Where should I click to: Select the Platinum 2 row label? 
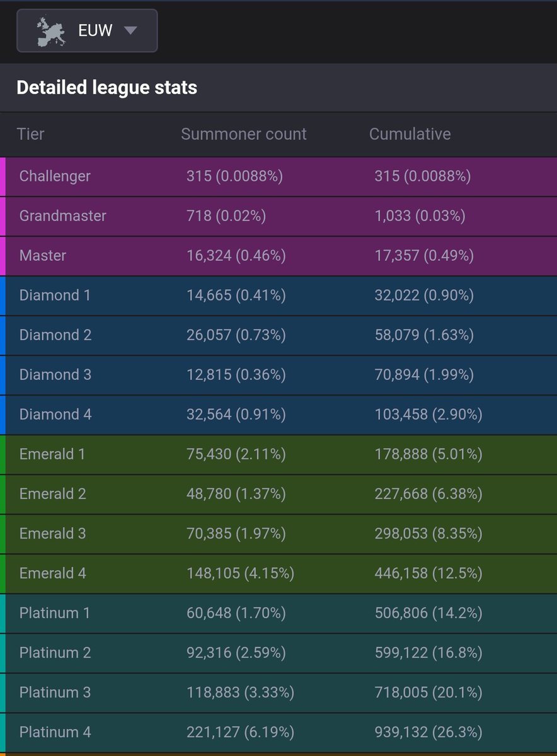click(55, 653)
